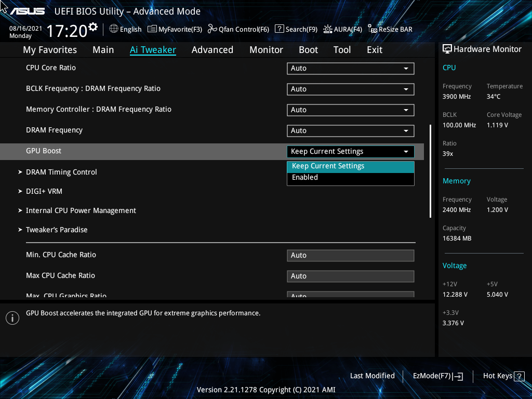Click Memory voltage value 1.200 V
The image size is (532, 399).
coord(497,210)
